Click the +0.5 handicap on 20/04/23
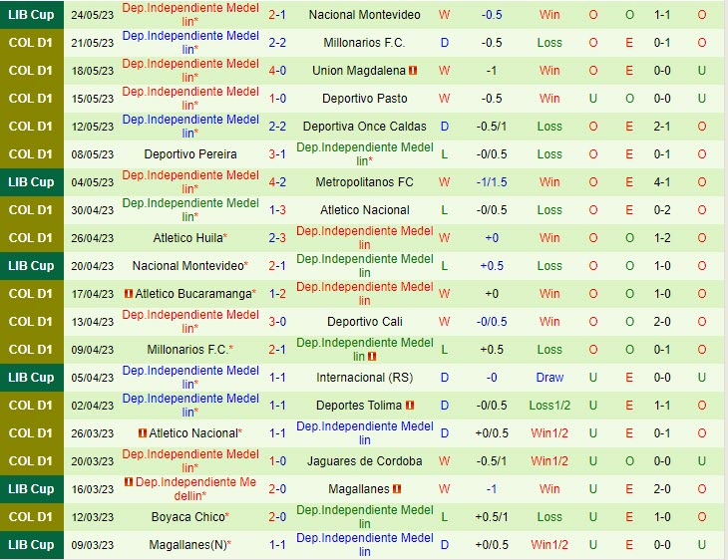The width and height of the screenshot is (728, 560). 492,266
